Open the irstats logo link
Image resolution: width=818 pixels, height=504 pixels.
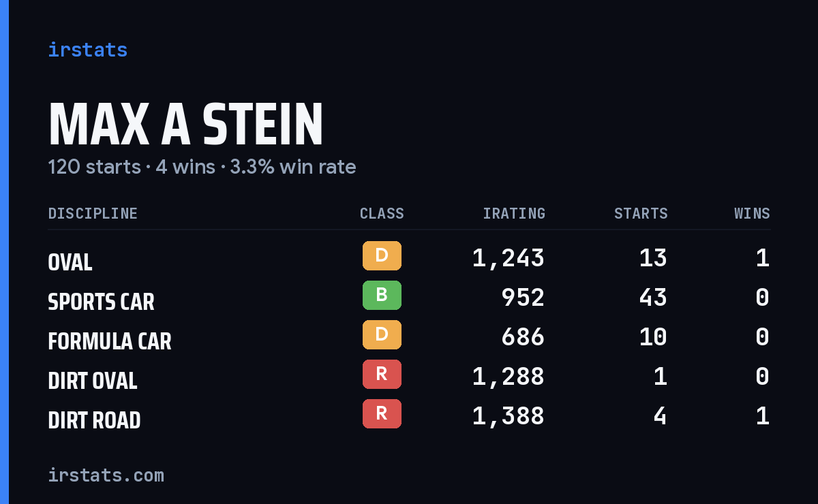click(x=88, y=50)
